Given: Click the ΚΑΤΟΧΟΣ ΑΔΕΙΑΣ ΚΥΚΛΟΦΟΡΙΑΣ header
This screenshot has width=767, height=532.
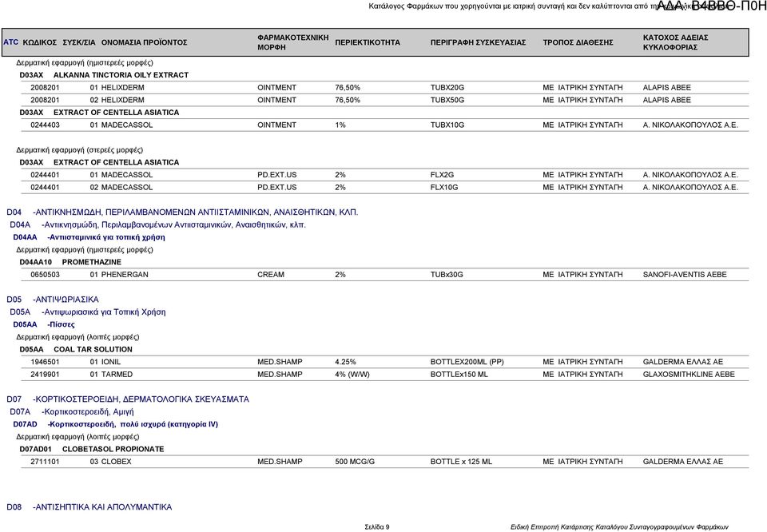Looking at the screenshot, I should point(676,42).
